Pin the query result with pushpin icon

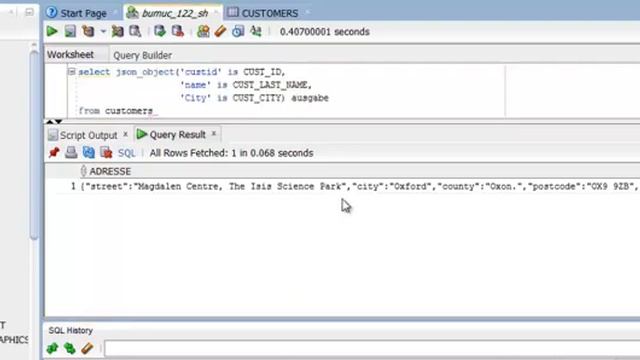point(54,153)
